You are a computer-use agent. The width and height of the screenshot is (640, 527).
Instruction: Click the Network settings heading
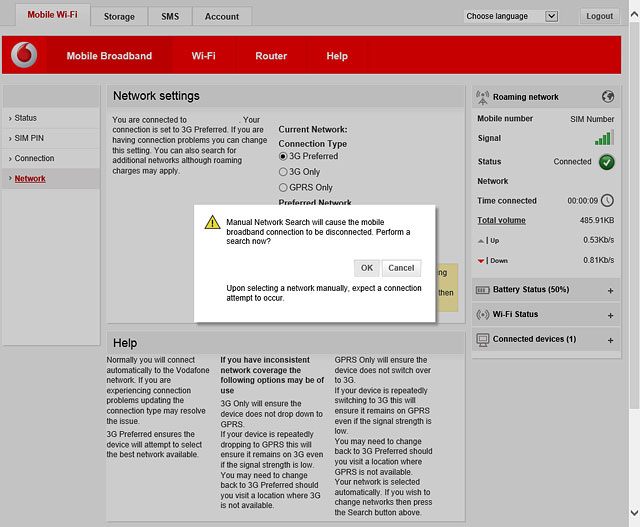[156, 96]
